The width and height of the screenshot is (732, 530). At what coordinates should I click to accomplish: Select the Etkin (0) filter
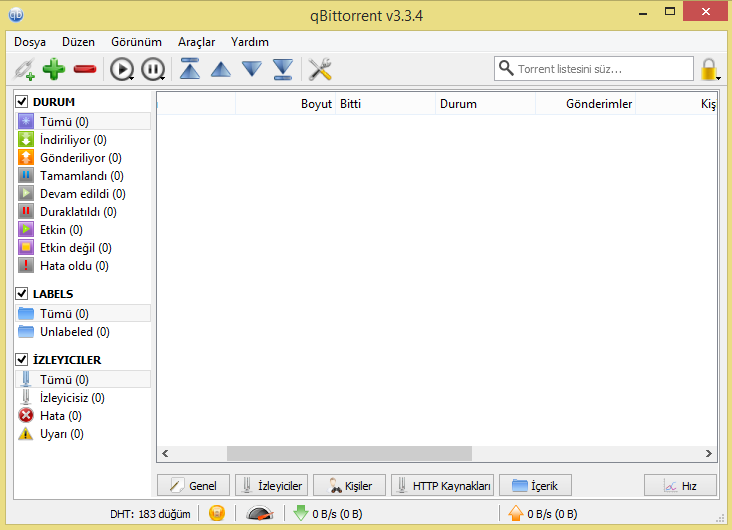83,230
